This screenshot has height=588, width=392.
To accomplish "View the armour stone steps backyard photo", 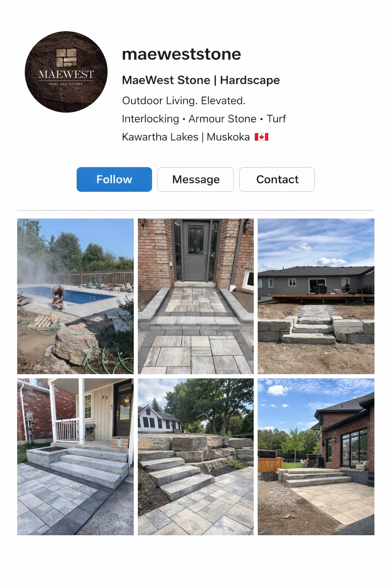I will [316, 296].
